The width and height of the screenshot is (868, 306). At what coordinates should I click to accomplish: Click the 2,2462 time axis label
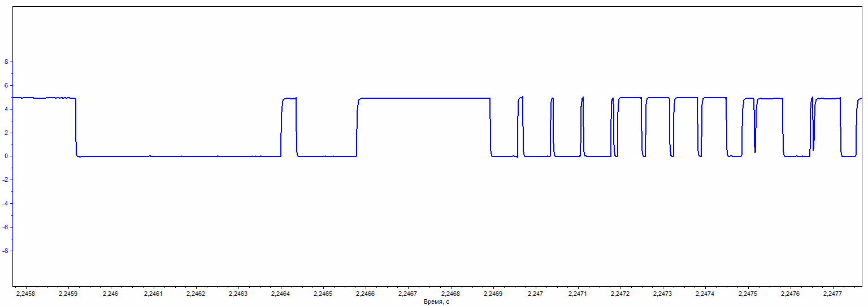196,294
